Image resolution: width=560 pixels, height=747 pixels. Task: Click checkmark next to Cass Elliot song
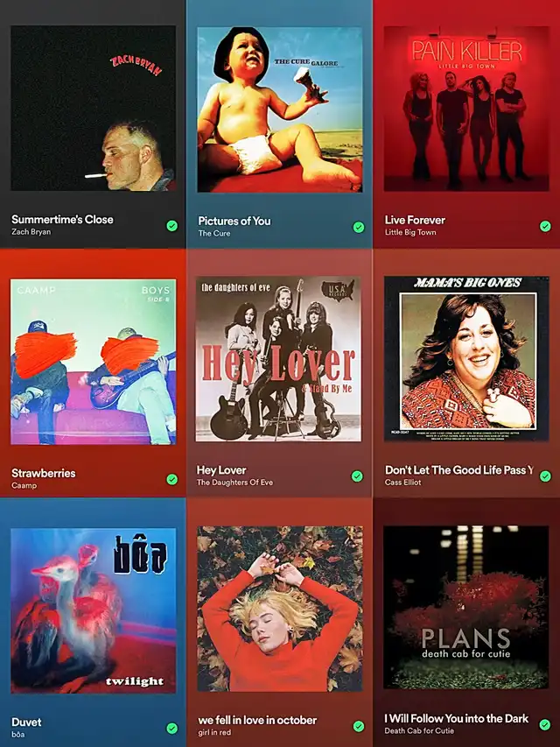545,476
